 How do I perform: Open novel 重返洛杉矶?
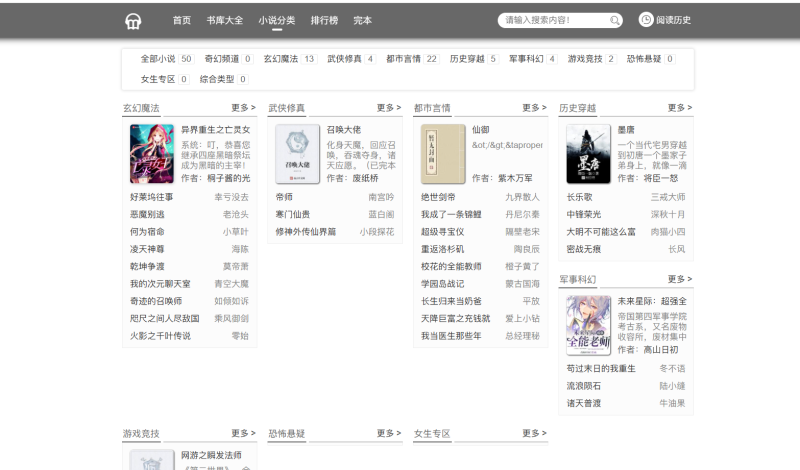(442, 249)
